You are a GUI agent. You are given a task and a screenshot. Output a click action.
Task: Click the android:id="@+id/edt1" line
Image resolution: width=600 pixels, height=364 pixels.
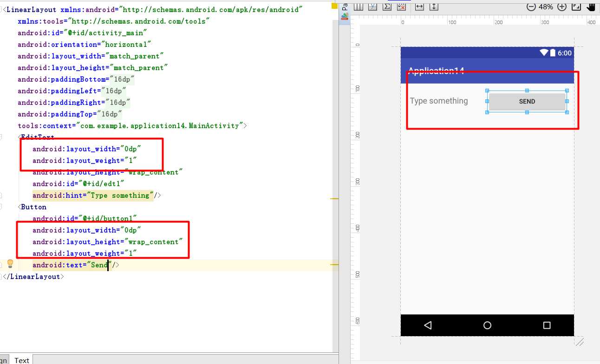pos(78,184)
